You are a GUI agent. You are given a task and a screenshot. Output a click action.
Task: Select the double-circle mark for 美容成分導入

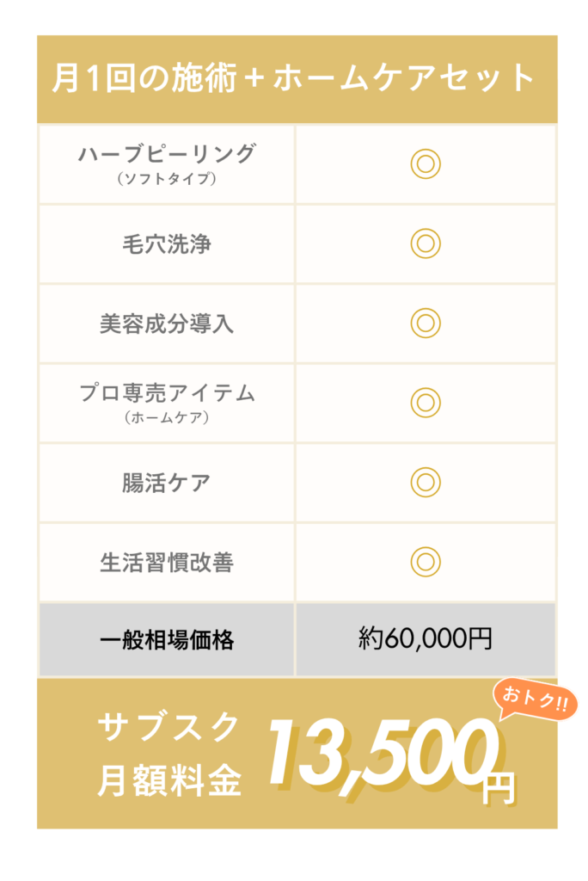tap(426, 323)
